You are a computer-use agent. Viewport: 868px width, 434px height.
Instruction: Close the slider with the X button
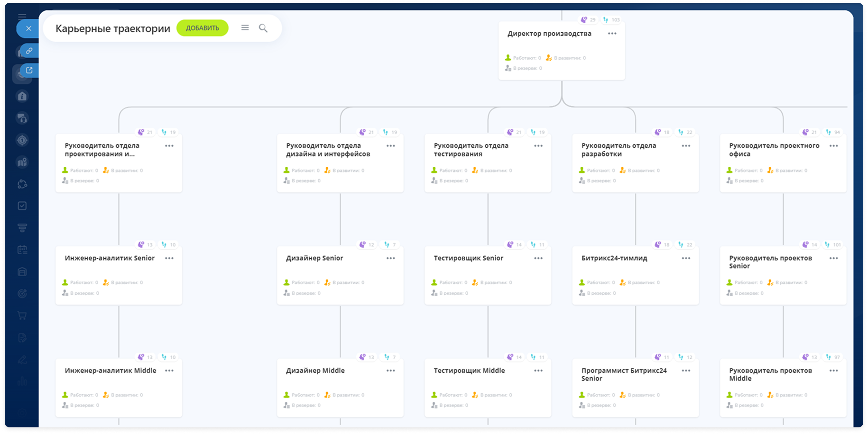click(x=28, y=28)
